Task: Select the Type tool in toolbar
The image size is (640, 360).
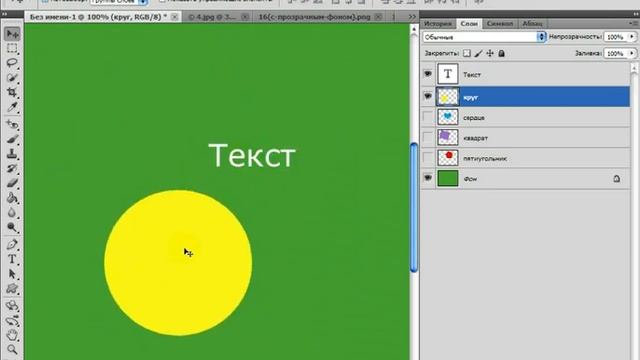Action: click(x=12, y=259)
